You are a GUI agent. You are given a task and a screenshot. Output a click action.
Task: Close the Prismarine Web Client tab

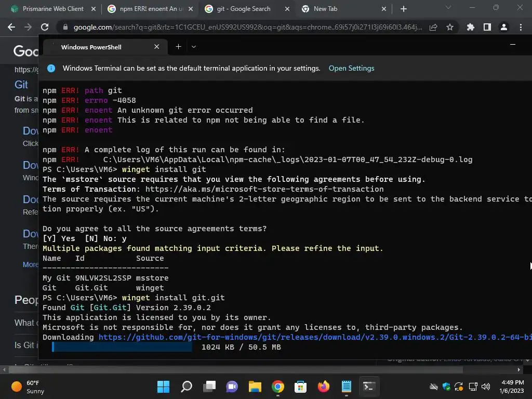[x=94, y=9]
